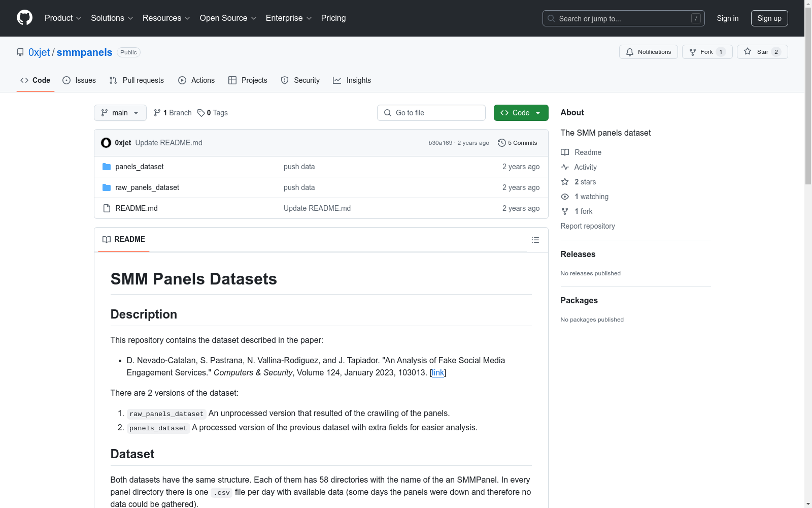Switch to the Actions tab
Image resolution: width=812 pixels, height=508 pixels.
coord(196,80)
